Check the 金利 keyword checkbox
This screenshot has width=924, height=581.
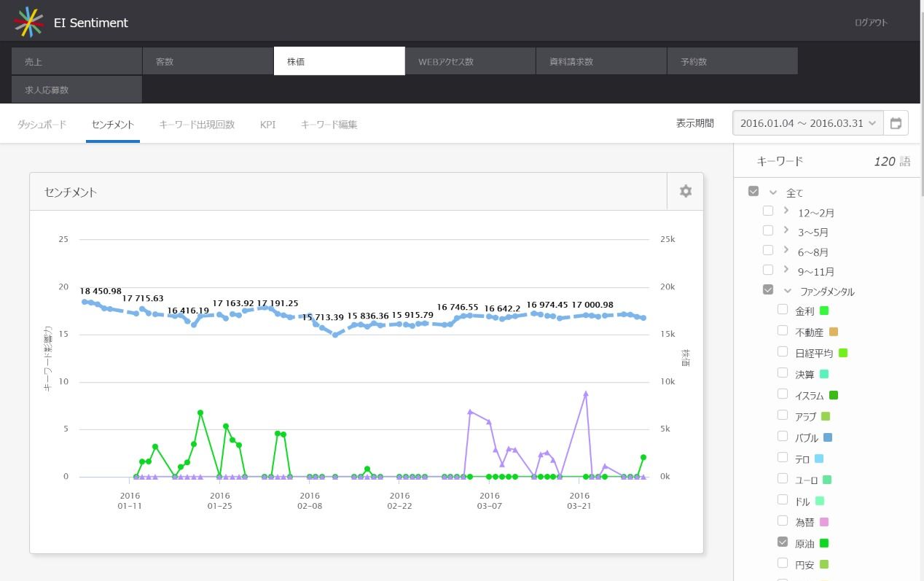[783, 309]
